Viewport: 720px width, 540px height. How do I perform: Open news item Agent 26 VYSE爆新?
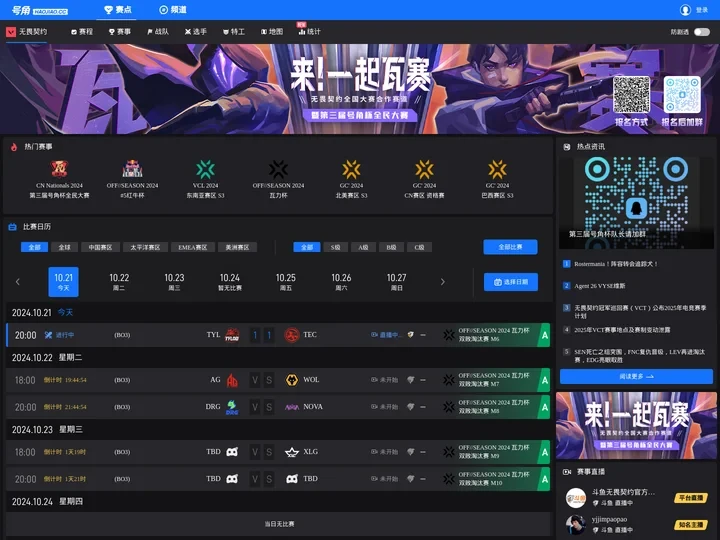(x=600, y=286)
